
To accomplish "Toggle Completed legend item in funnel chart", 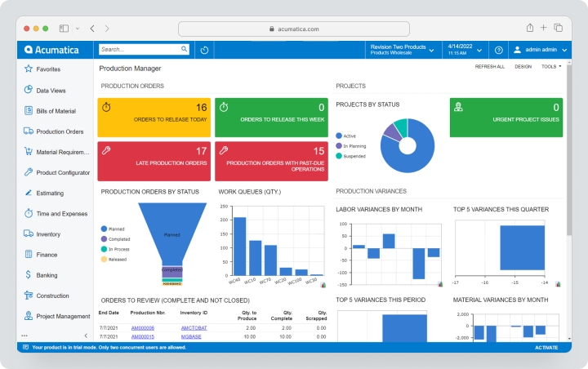I will pos(115,239).
